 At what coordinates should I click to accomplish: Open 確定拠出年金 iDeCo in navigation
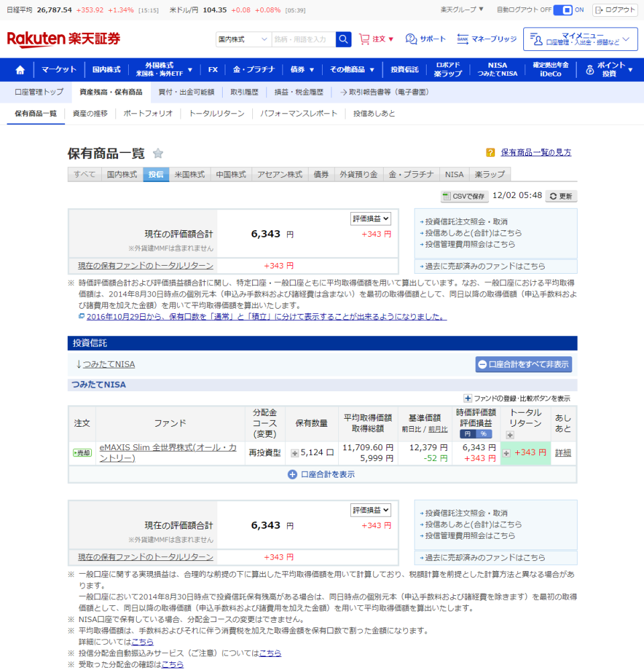(x=550, y=70)
